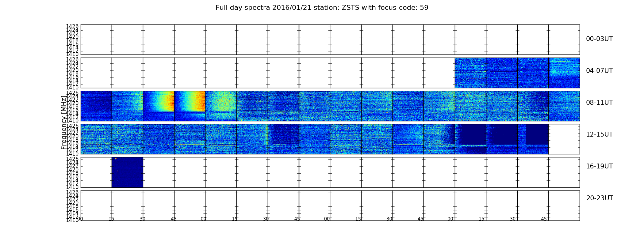Select the 16-19UT row label

tap(599, 166)
